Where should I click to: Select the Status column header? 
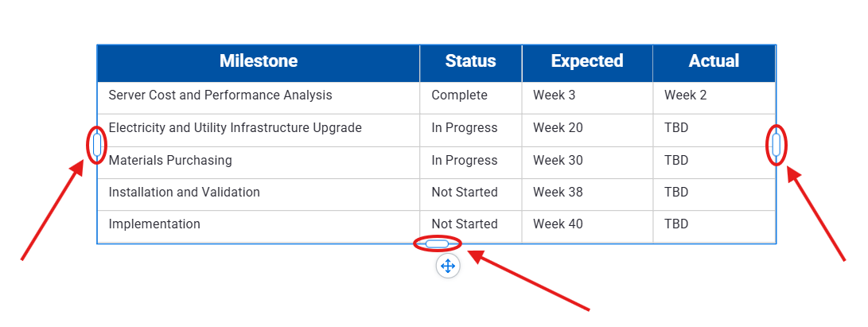pos(470,61)
